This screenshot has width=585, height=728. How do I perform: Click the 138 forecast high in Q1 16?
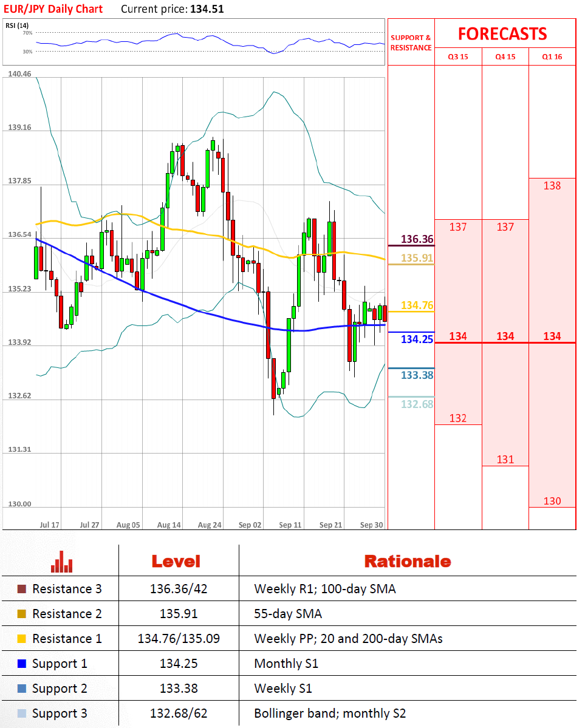pyautogui.click(x=552, y=186)
